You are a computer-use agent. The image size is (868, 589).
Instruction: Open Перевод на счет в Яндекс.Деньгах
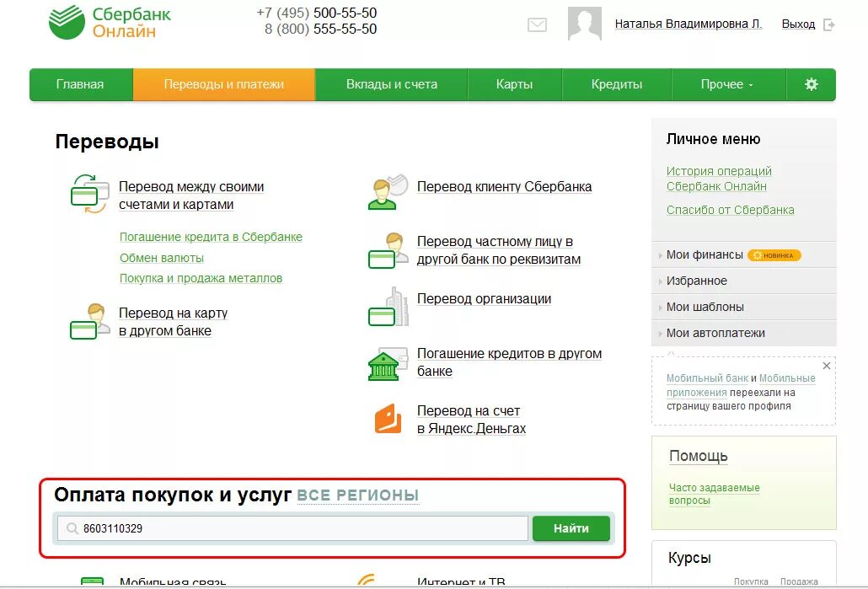471,420
